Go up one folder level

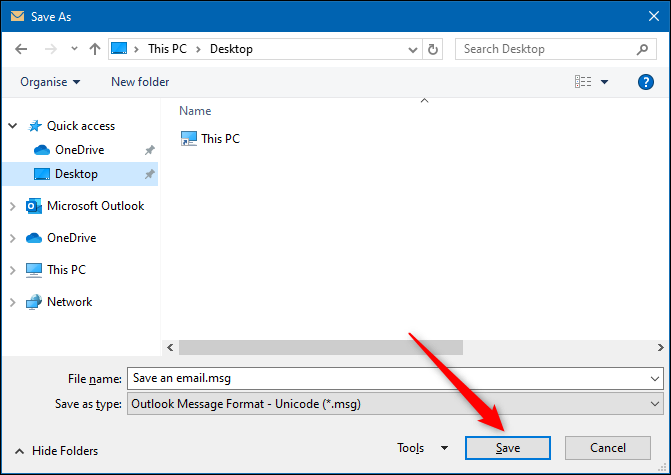pos(95,49)
